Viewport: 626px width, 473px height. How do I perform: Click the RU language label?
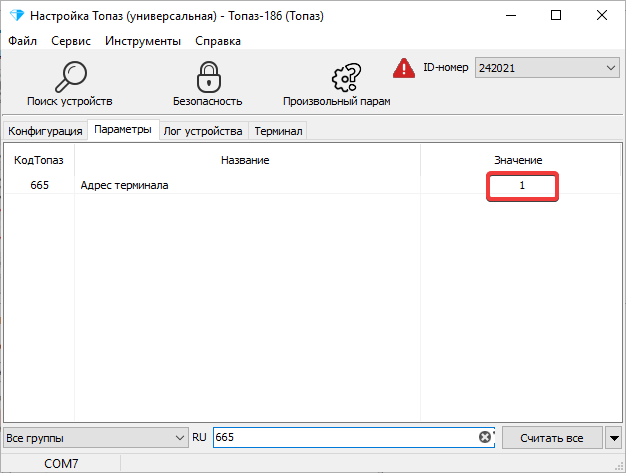(x=199, y=437)
